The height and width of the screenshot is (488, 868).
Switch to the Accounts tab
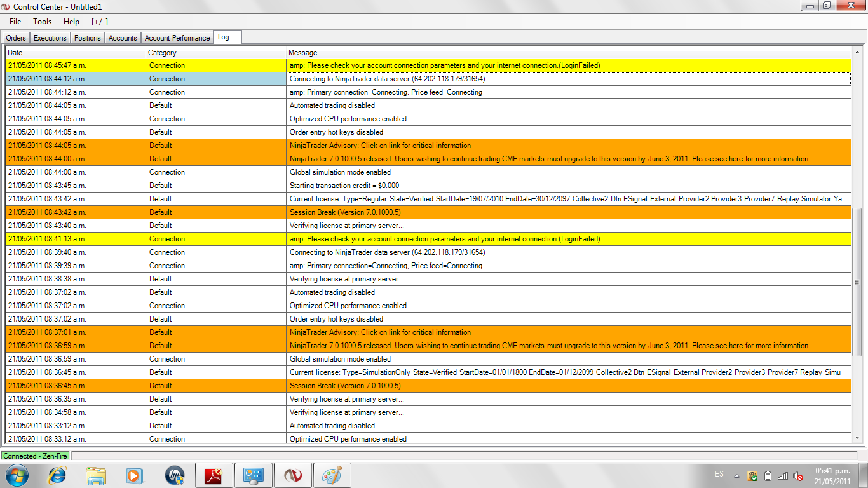click(x=123, y=38)
